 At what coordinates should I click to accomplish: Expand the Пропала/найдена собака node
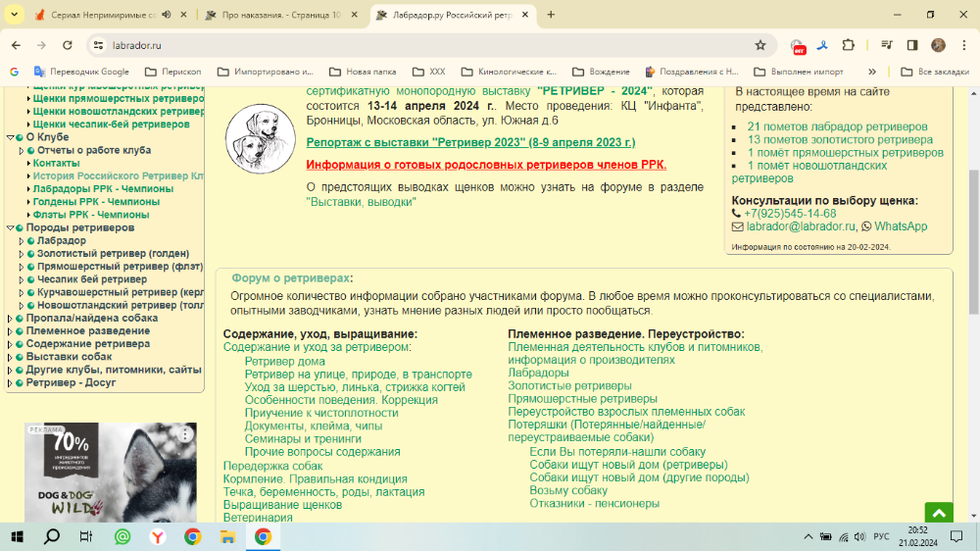10,319
